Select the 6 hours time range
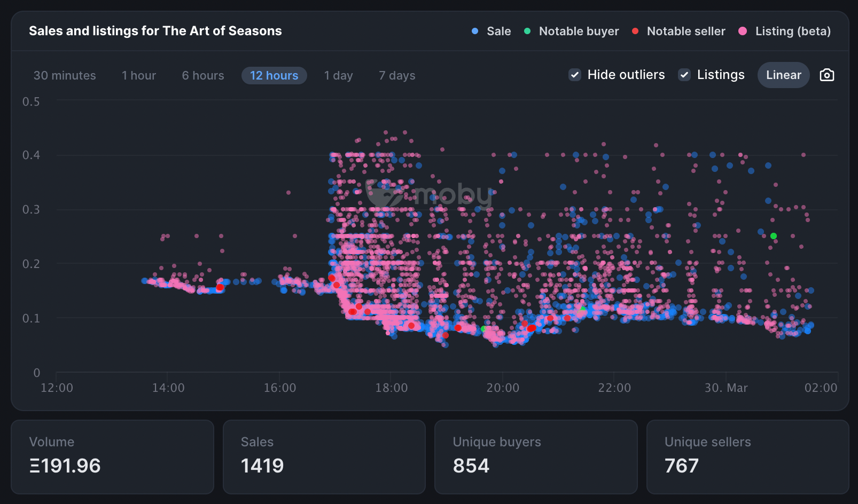Viewport: 858px width, 504px height. point(203,75)
